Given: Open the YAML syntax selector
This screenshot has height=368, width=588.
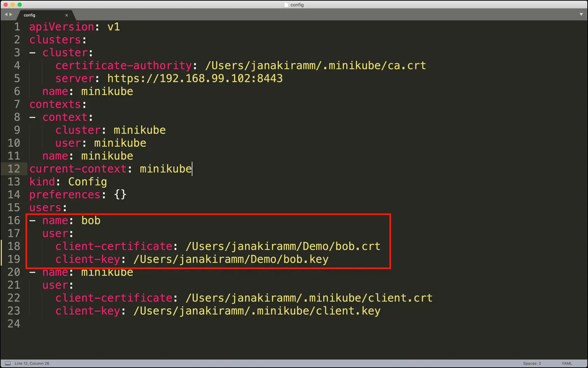Looking at the screenshot, I should point(567,363).
